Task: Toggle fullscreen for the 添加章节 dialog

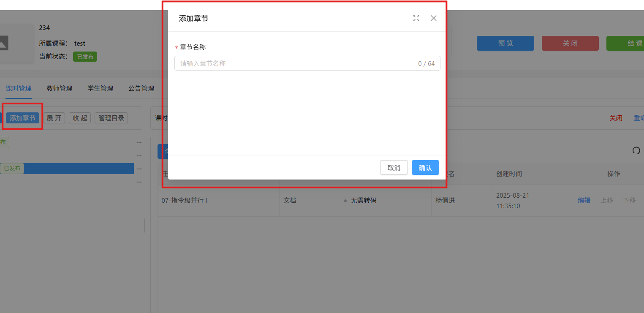Action: [416, 18]
